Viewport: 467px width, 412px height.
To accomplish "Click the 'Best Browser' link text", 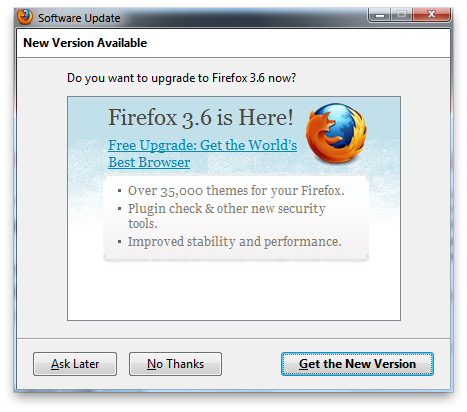I will tap(149, 163).
